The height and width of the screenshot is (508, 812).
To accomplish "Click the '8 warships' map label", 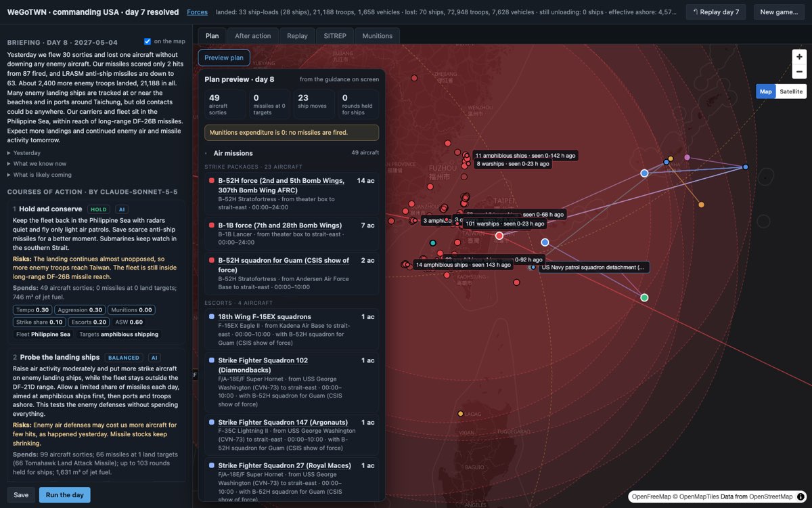I will [512, 164].
